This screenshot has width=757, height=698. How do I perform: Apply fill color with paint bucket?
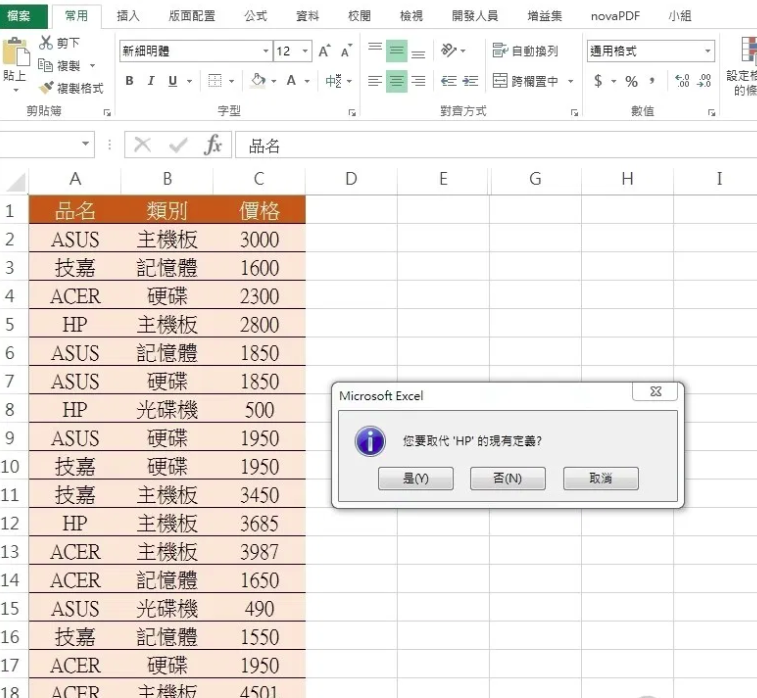(x=258, y=81)
